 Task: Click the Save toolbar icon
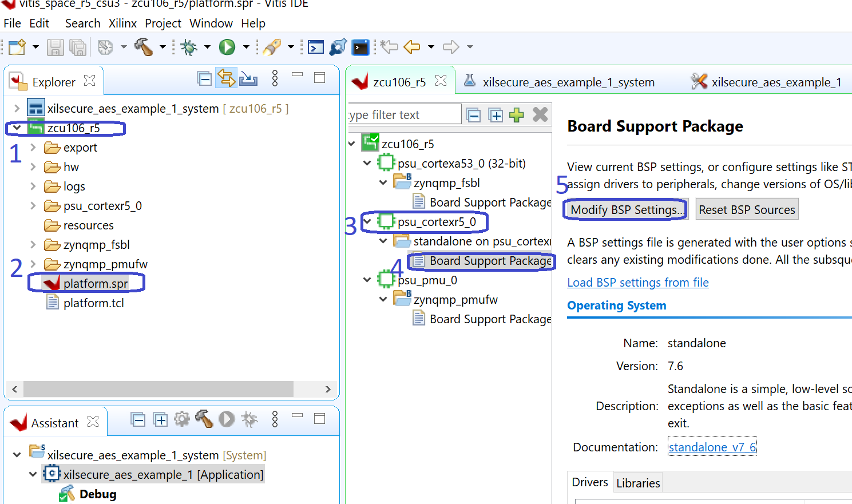point(55,47)
